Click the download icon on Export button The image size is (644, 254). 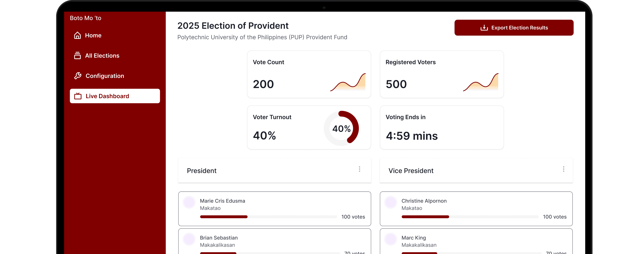(484, 28)
